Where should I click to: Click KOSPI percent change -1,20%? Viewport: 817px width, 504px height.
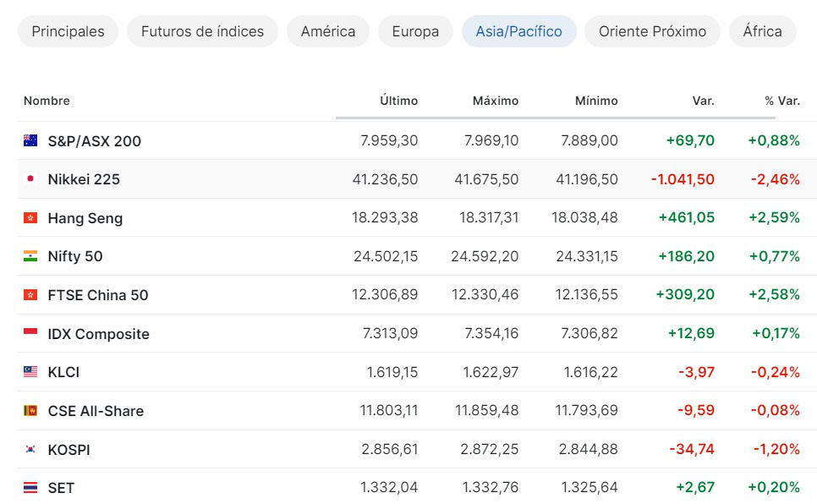point(776,449)
